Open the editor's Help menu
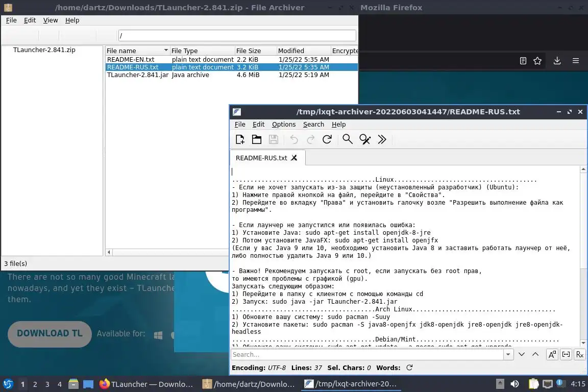This screenshot has width=588, height=392. 338,124
